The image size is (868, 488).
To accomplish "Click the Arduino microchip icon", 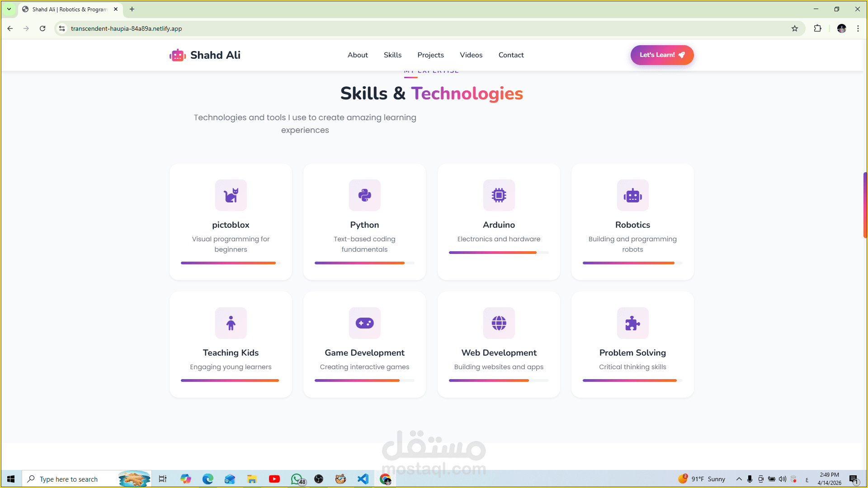I will [499, 195].
